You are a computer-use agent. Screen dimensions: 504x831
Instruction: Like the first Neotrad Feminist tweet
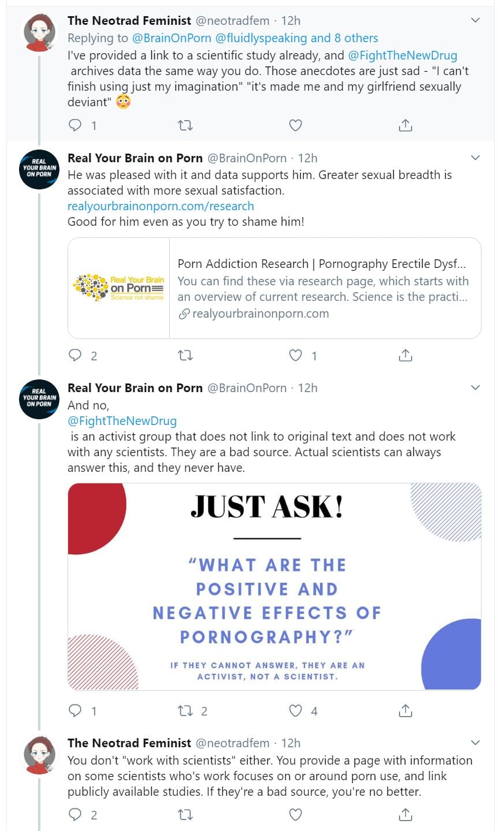[295, 125]
